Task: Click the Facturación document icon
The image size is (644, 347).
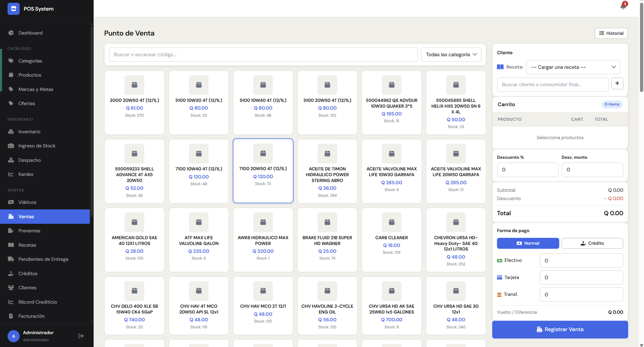Action: point(11,316)
